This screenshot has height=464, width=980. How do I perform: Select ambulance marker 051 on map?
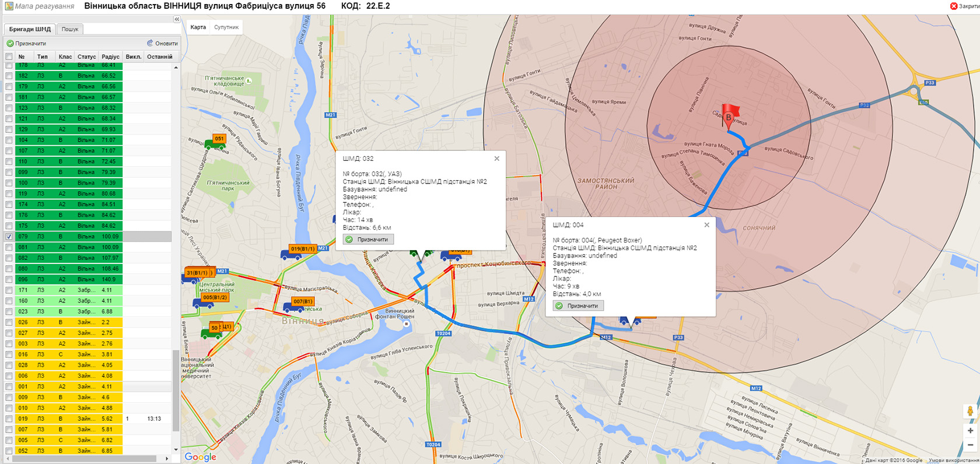215,142
